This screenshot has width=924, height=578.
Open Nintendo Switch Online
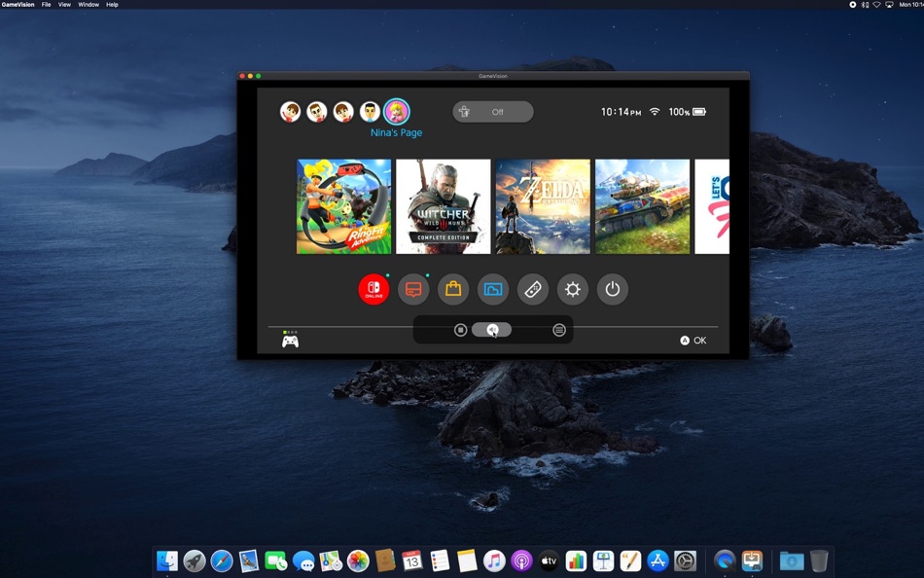(373, 289)
